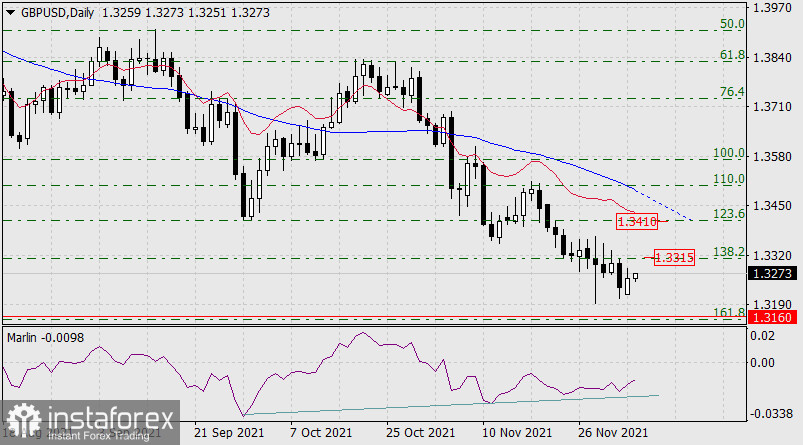Click the 161.8 Fibonacci level label
This screenshot has width=803, height=445.
pos(732,313)
